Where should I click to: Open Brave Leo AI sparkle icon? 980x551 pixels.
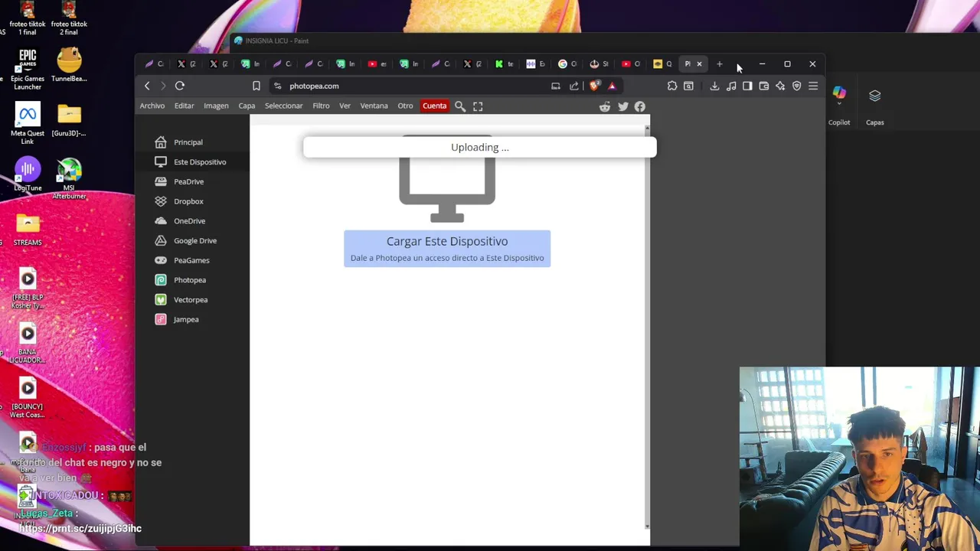(x=780, y=86)
